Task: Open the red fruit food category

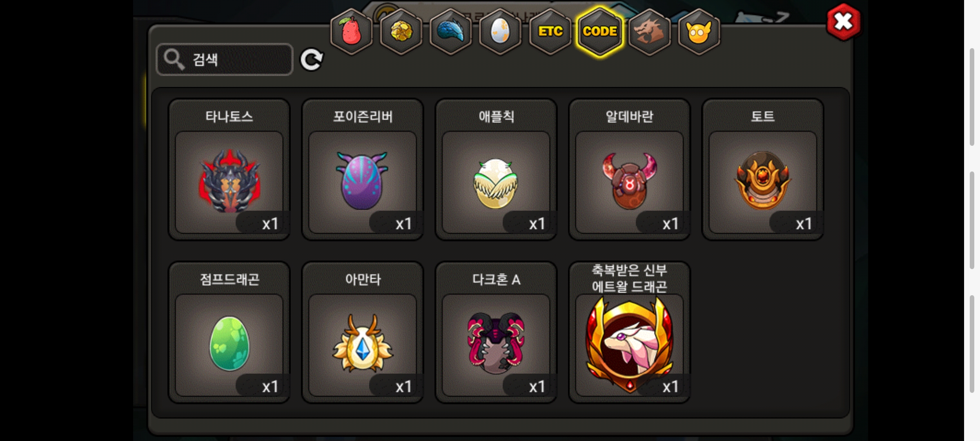Action: point(352,32)
